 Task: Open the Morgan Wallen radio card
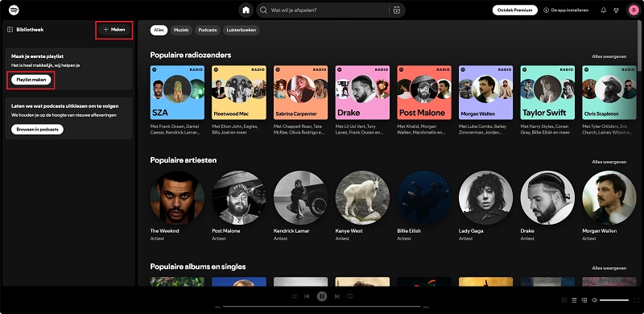(x=486, y=93)
